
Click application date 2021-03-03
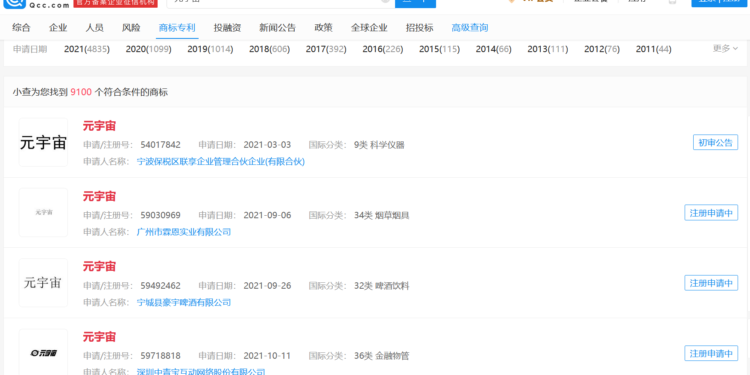(267, 145)
